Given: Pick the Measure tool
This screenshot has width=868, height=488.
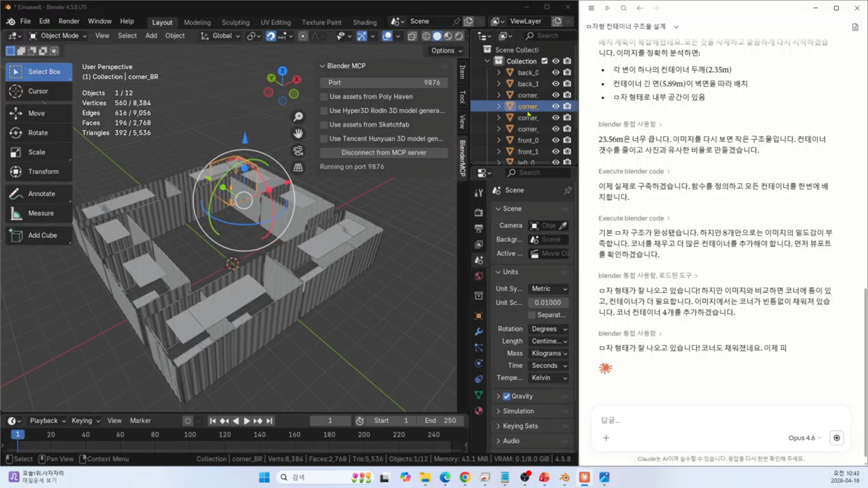Looking at the screenshot, I should (38, 213).
